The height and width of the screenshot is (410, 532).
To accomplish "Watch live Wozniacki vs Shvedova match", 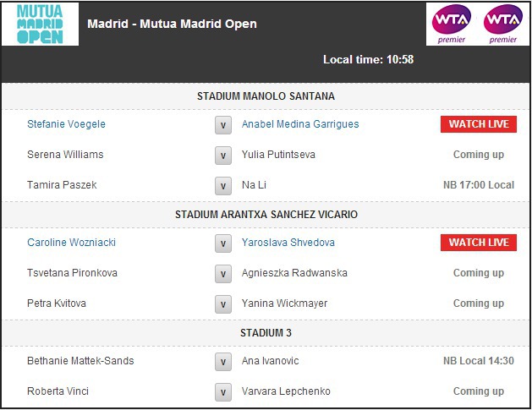I will 478,243.
